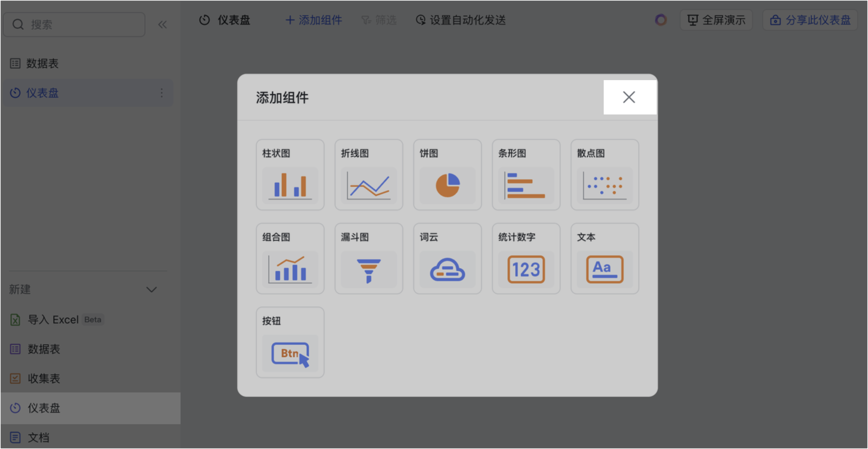The image size is (868, 449).
Task: Choose the 折线图 line chart component
Action: tap(369, 175)
